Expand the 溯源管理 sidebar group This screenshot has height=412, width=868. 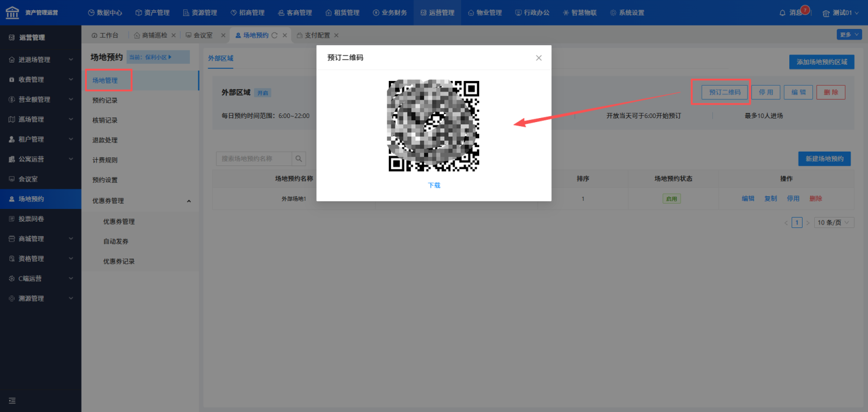click(41, 299)
